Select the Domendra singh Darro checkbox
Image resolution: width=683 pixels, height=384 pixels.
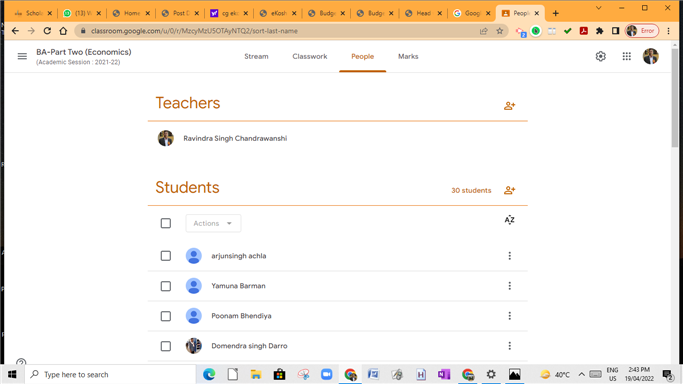(166, 346)
